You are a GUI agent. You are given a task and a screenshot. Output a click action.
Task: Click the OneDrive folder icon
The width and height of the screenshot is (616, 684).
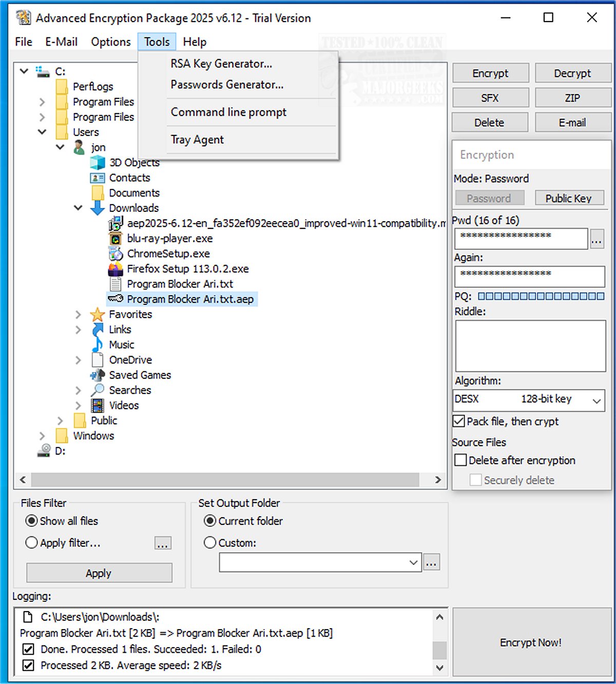coord(98,360)
